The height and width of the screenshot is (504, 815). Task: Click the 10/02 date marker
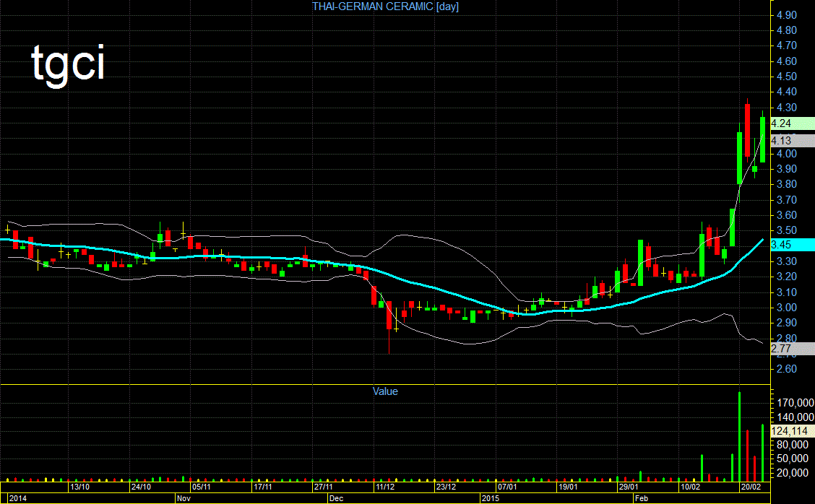pyautogui.click(x=690, y=487)
